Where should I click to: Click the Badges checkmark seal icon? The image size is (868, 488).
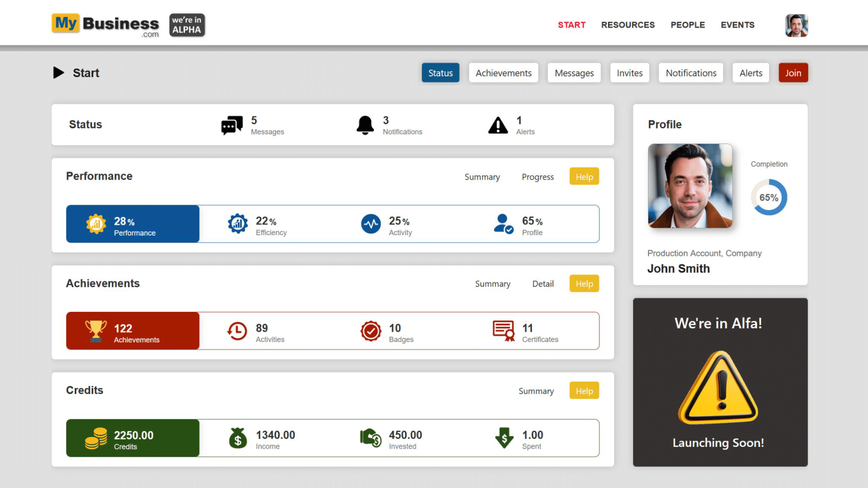click(x=371, y=331)
